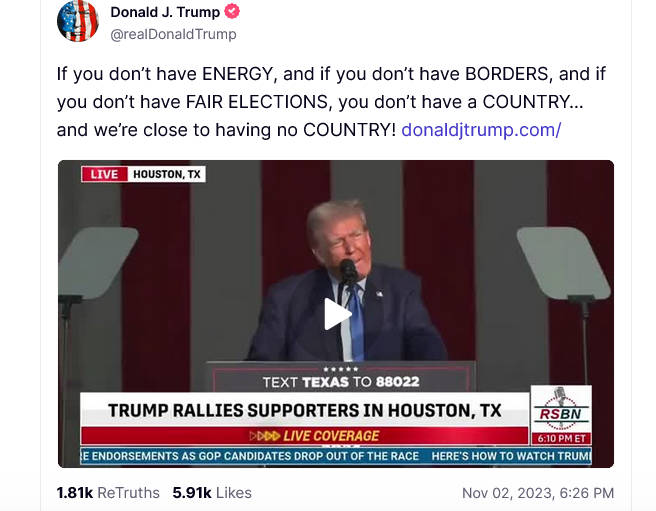Open the donaldjtrump.com/ link
This screenshot has width=656, height=511.
coord(481,130)
